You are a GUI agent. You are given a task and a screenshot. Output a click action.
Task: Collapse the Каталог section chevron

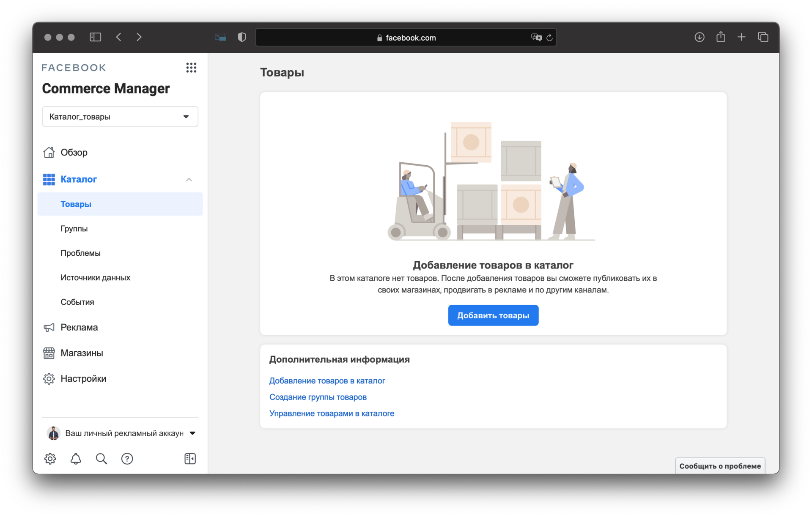(189, 180)
